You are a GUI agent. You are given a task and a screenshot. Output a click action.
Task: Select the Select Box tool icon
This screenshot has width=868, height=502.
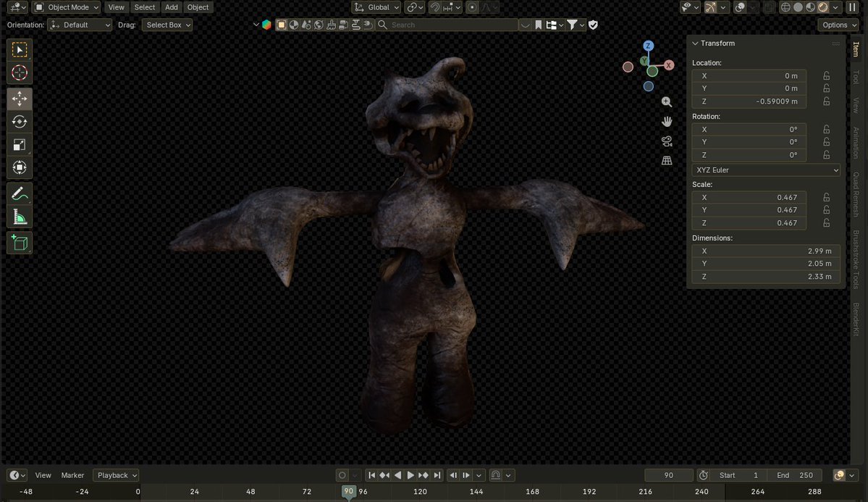[x=20, y=50]
